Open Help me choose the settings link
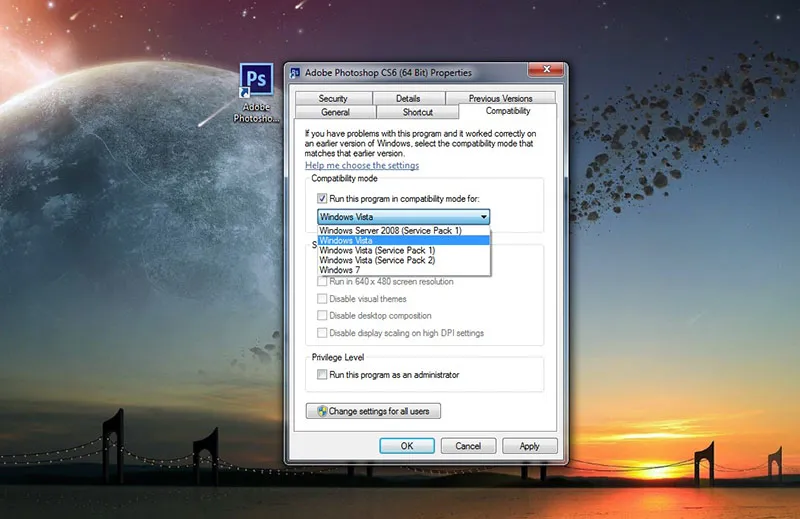800x519 pixels. point(362,166)
